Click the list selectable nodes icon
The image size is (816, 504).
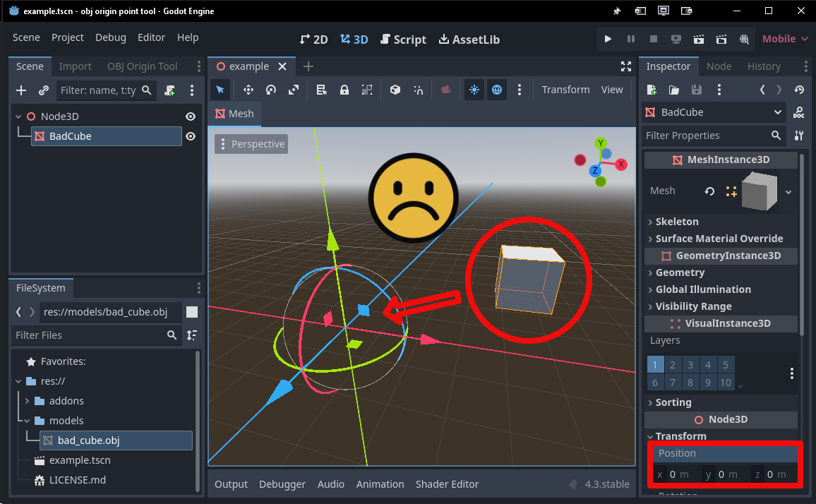(x=322, y=90)
